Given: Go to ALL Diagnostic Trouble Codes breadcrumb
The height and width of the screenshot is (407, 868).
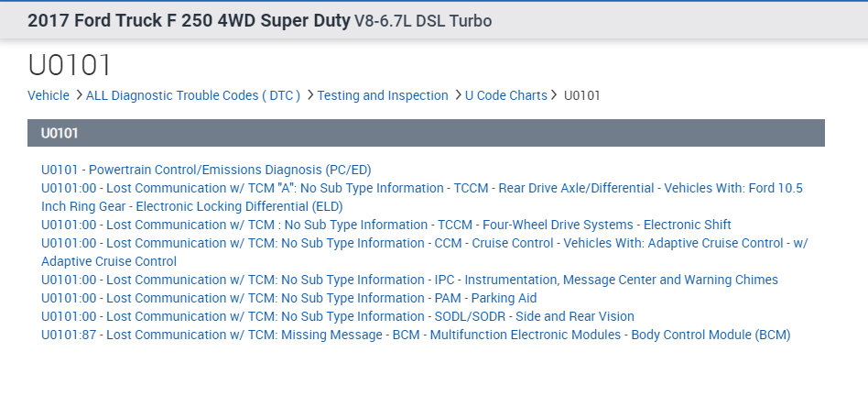Looking at the screenshot, I should pyautogui.click(x=192, y=95).
